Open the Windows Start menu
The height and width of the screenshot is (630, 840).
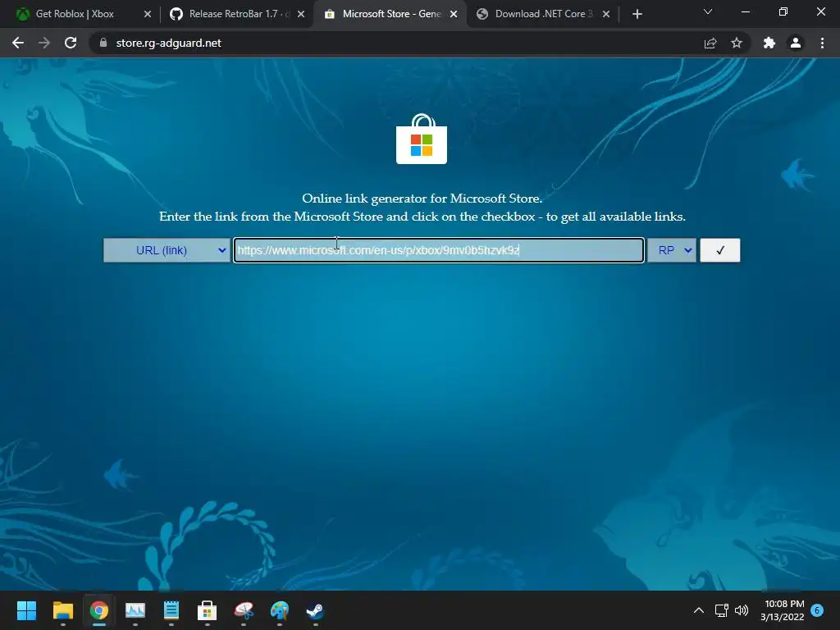pyautogui.click(x=26, y=610)
